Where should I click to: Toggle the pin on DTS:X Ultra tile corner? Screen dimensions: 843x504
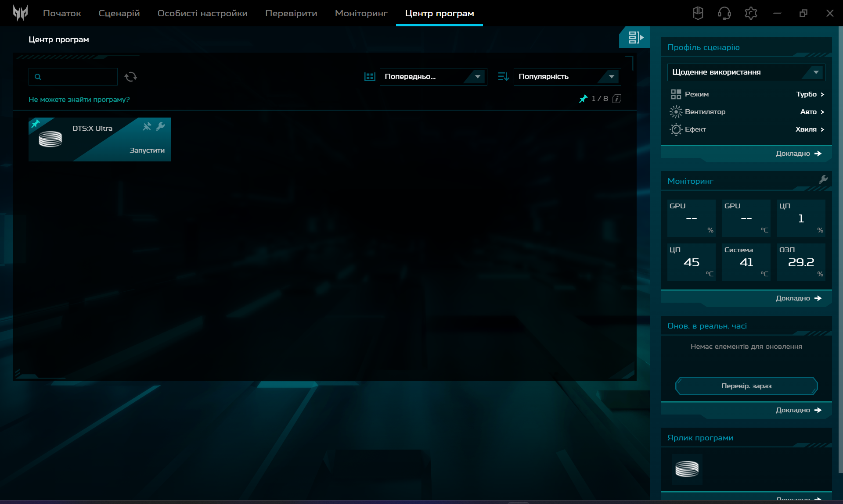click(x=36, y=124)
